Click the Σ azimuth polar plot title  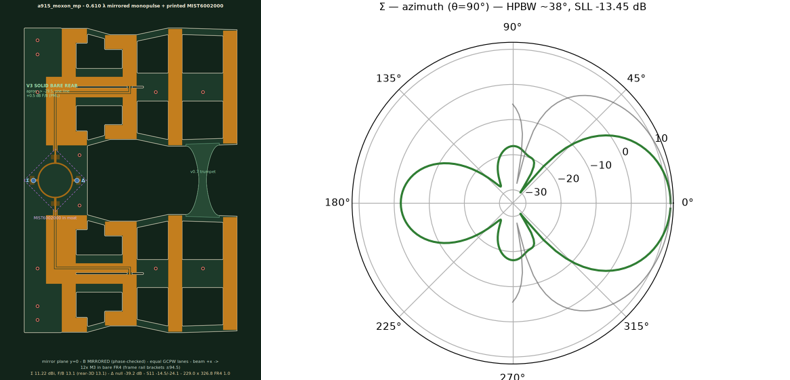[512, 7]
